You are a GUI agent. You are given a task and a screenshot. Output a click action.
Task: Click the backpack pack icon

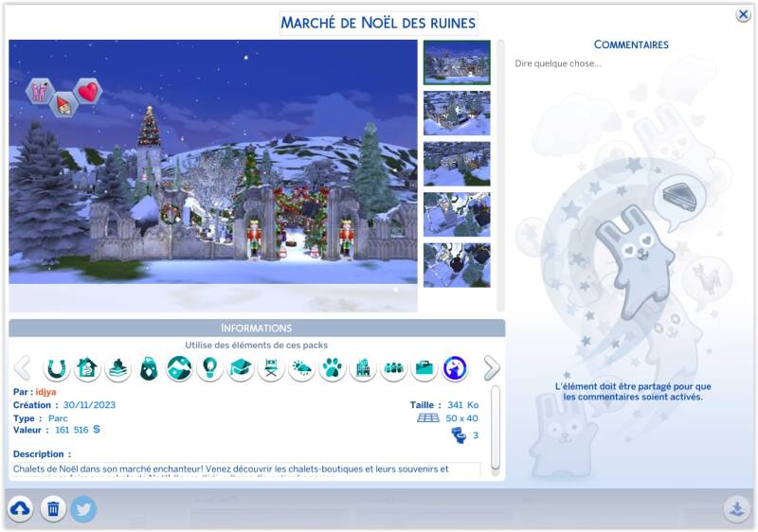pyautogui.click(x=149, y=369)
